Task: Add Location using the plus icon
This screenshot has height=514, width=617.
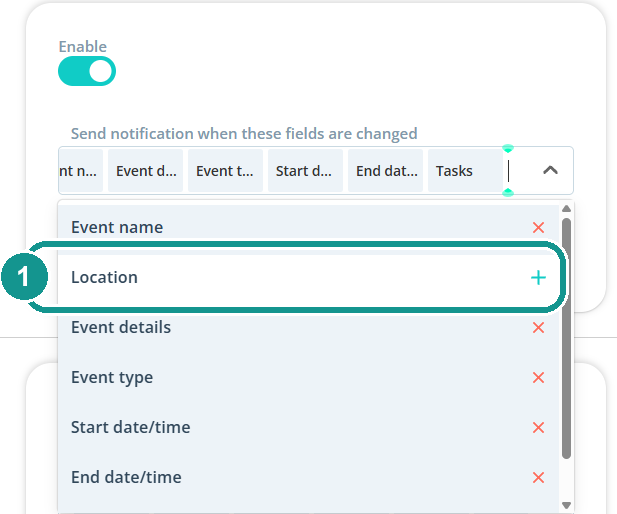Action: coord(538,277)
